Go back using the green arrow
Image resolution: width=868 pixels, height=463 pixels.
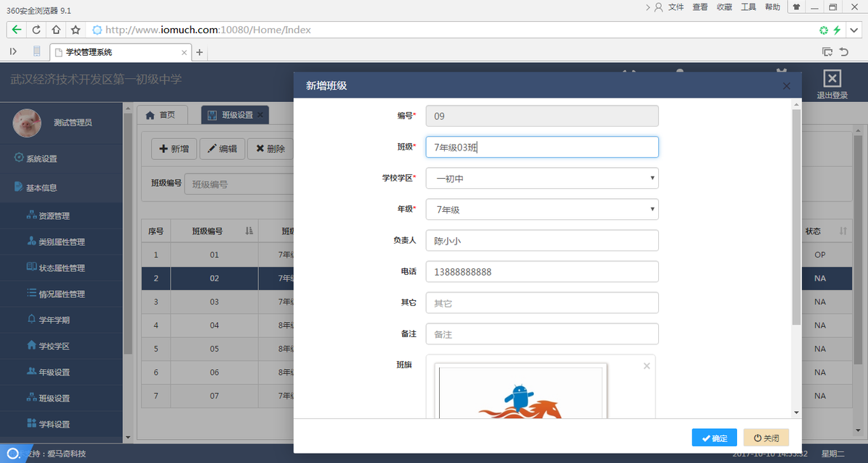click(16, 30)
